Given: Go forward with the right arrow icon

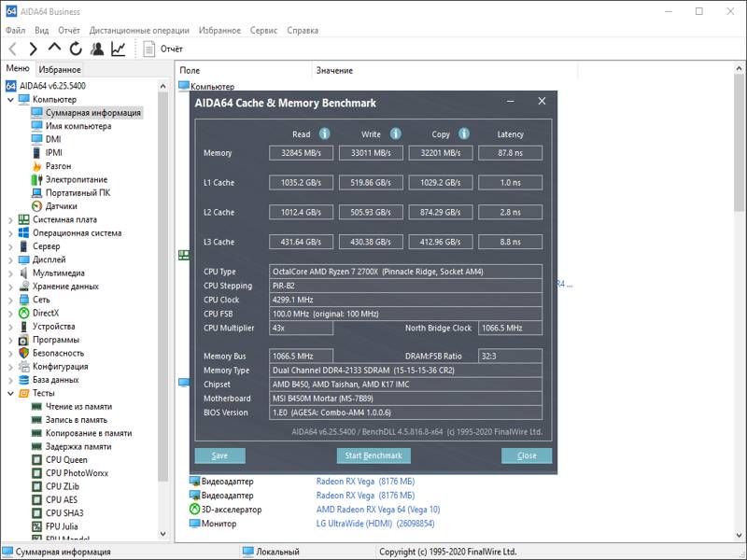Looking at the screenshot, I should (34, 49).
